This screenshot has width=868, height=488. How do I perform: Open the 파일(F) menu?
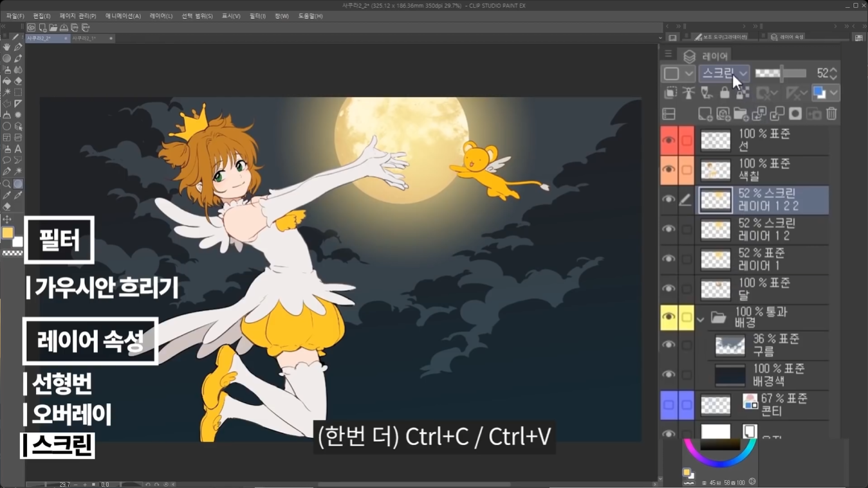coord(15,16)
